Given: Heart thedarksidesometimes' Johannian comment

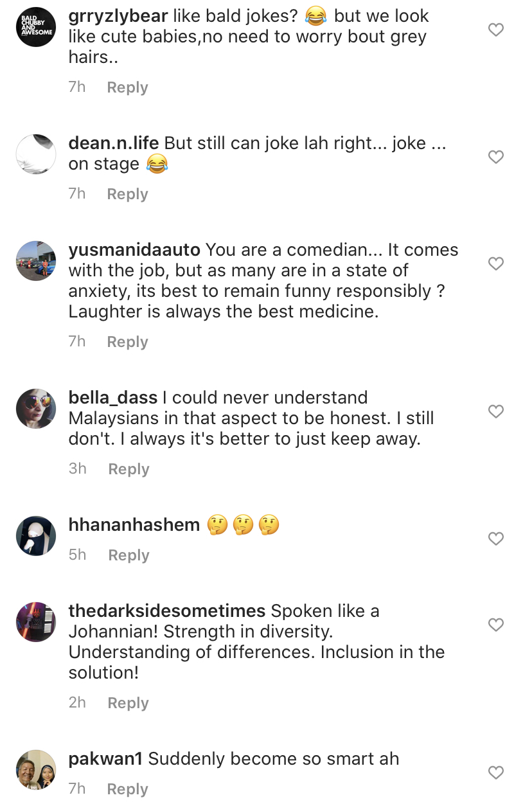Looking at the screenshot, I should click(x=496, y=625).
